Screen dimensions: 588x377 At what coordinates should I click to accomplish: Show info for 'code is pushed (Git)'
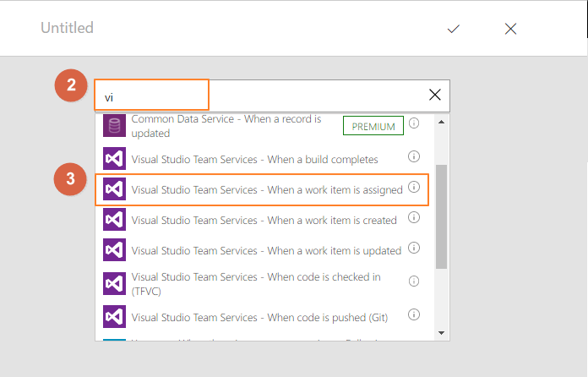click(414, 314)
